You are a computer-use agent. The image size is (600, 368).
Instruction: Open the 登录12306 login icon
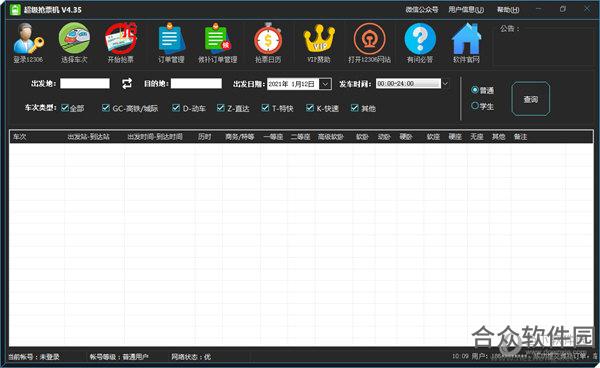tap(28, 42)
